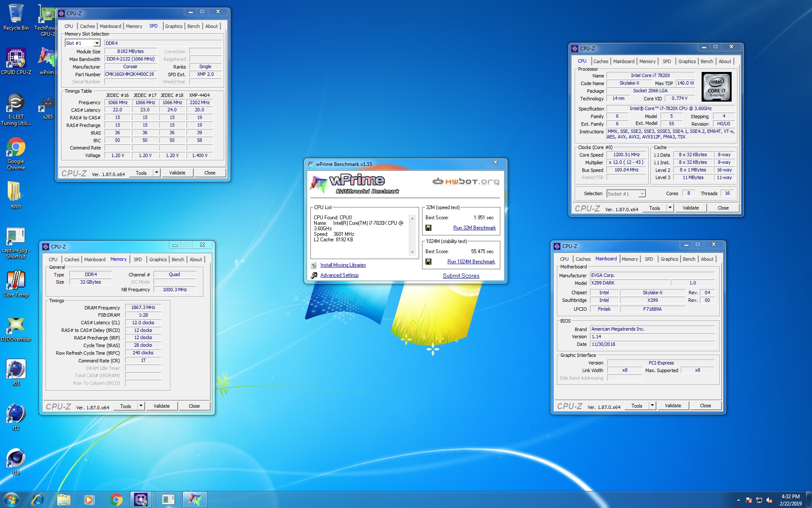Open the Slot #1 memory slot dropdown
812x508 pixels.
97,43
